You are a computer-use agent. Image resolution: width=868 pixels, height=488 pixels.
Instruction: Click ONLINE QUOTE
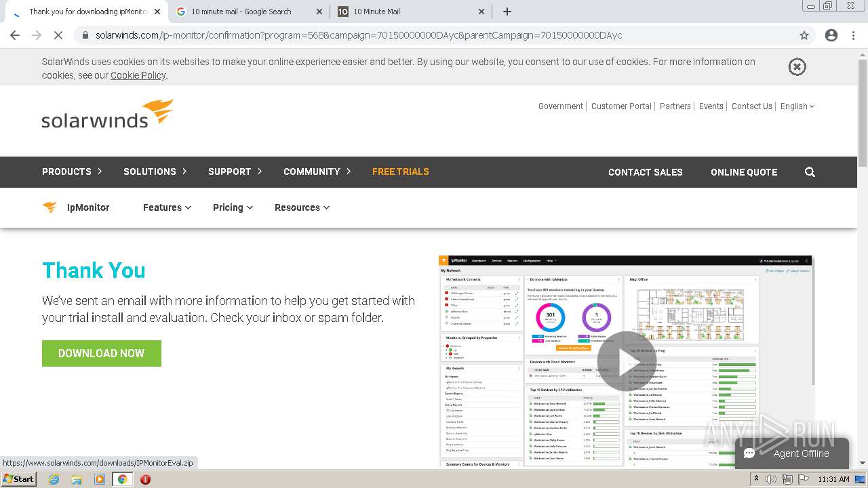[744, 172]
